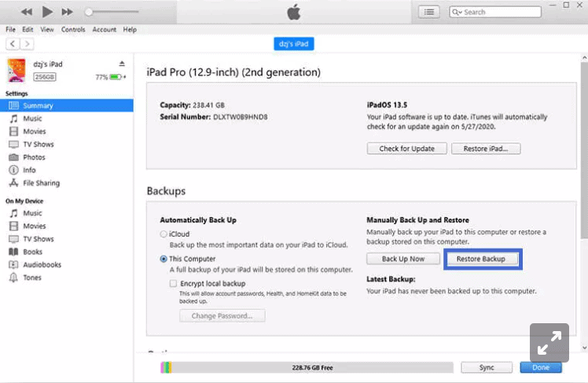Open the File menu
This screenshot has width=588, height=383.
coord(10,29)
